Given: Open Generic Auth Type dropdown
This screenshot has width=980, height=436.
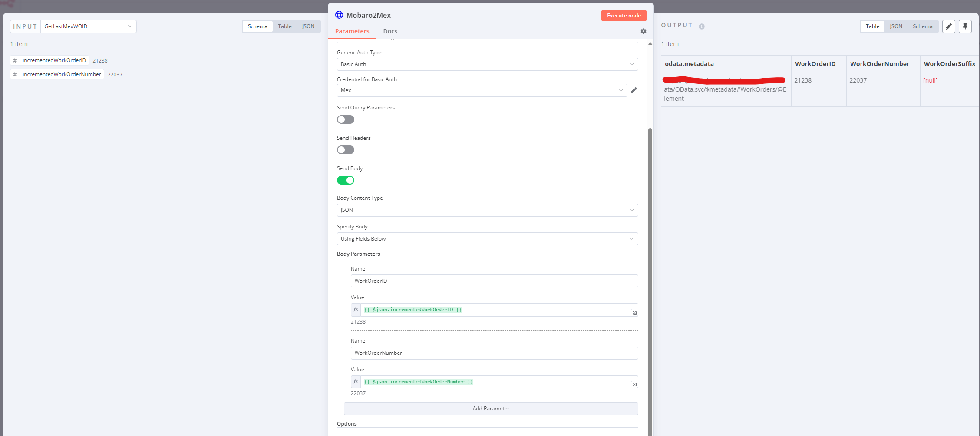Looking at the screenshot, I should (487, 64).
